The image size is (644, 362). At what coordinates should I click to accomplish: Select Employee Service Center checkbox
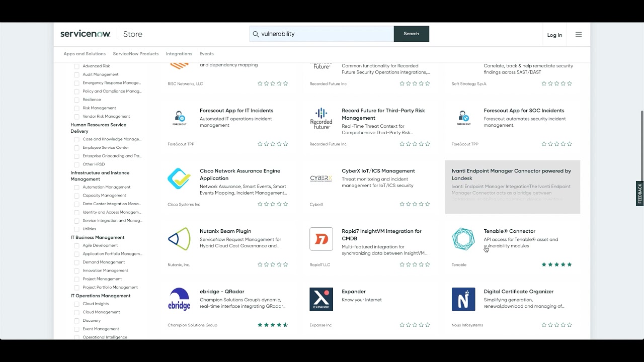click(76, 148)
